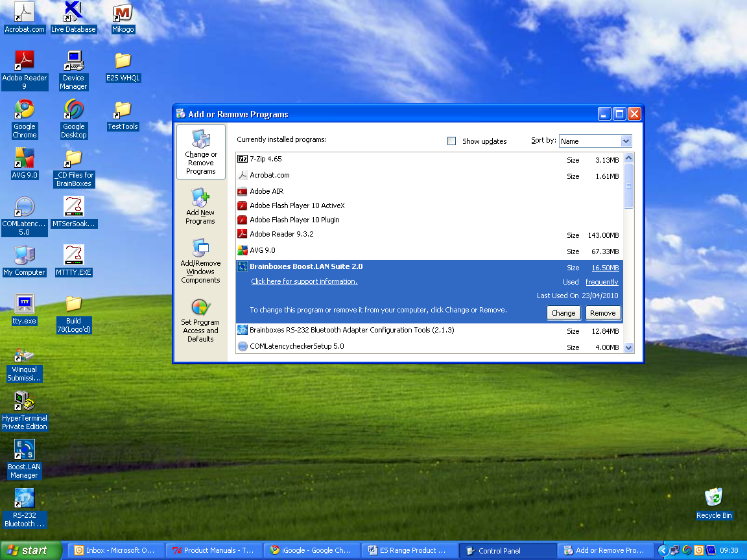747x560 pixels.
Task: Open Google Chrome from the desktop
Action: point(24,110)
